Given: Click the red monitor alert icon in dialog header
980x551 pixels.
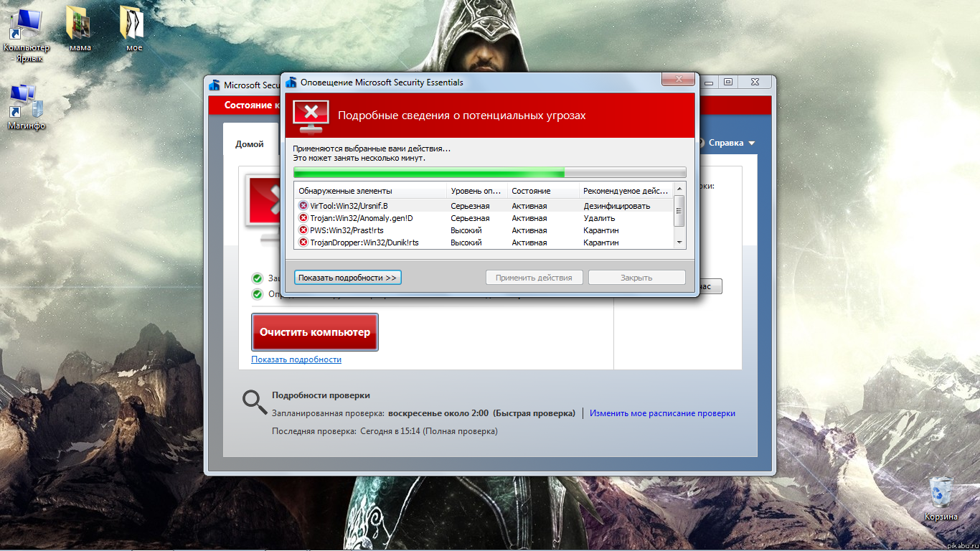Looking at the screenshot, I should (x=311, y=116).
